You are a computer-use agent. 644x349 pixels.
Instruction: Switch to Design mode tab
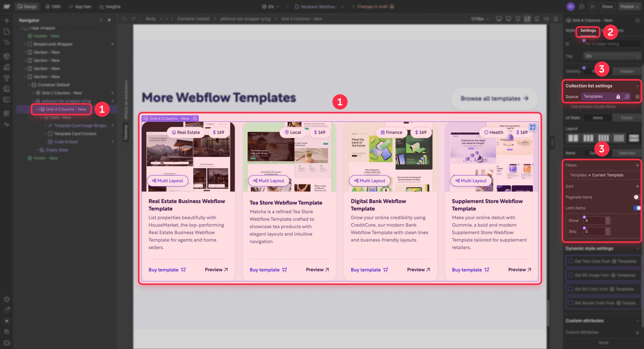[27, 7]
